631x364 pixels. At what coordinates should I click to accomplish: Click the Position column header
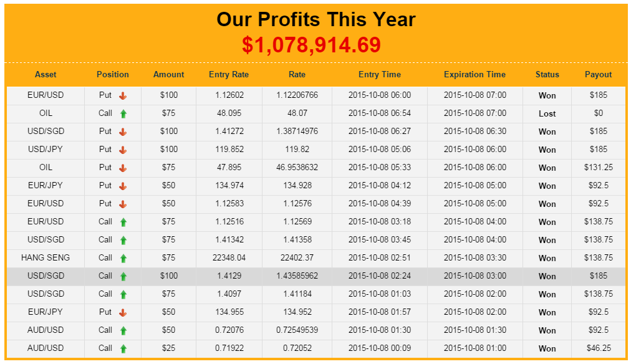113,74
